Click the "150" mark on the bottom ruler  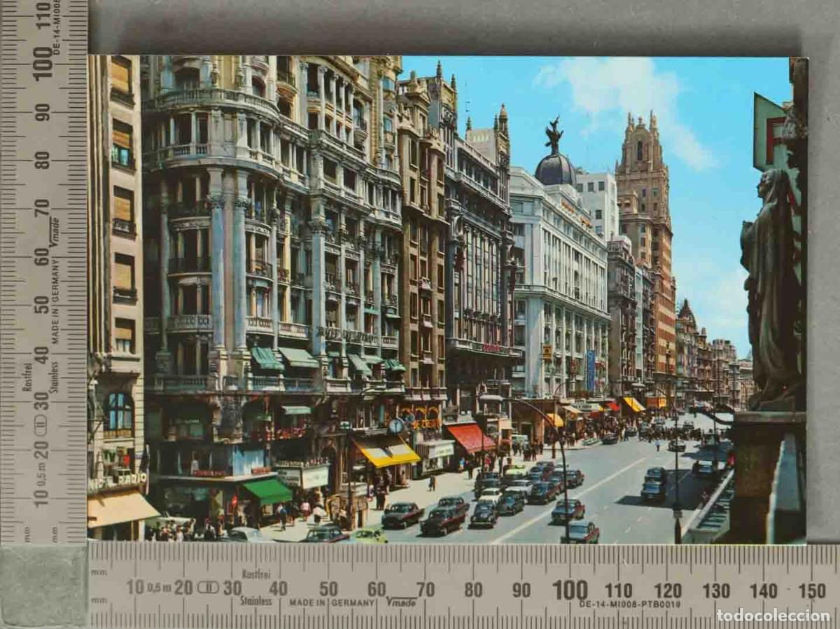pyautogui.click(x=813, y=590)
